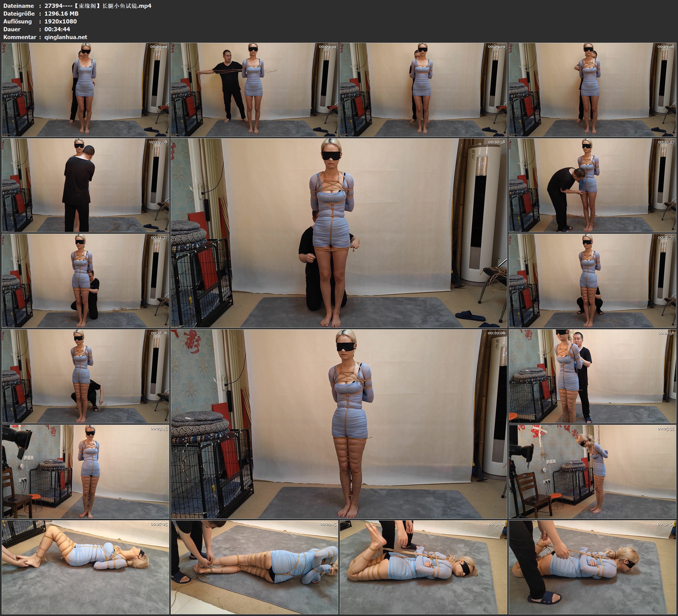Screen dimensions: 678x616
Task: Click the frame stamped 00:07:18
Action: pyautogui.click(x=592, y=90)
